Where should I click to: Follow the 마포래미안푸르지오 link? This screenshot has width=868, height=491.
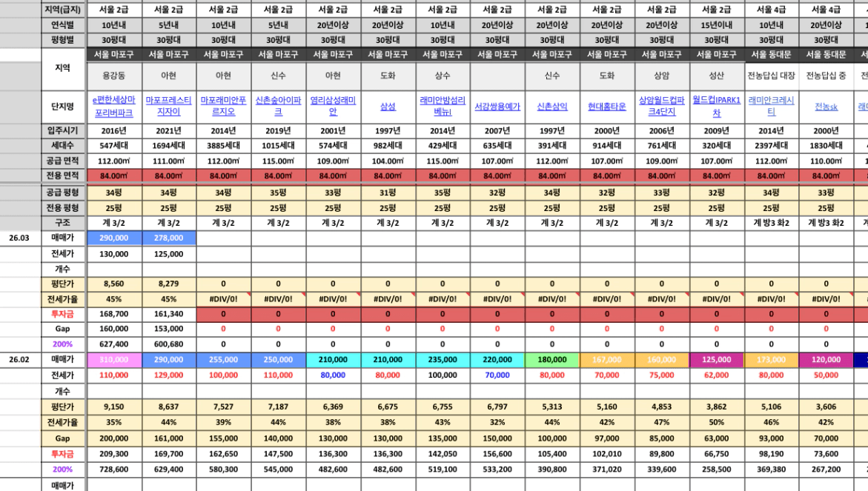[x=223, y=106]
